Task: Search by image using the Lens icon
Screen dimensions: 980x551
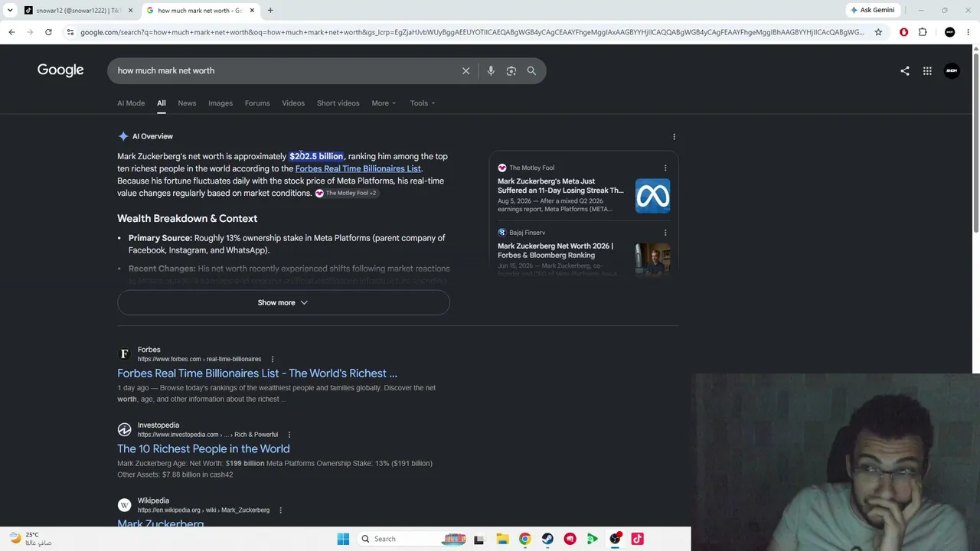Action: click(x=511, y=70)
